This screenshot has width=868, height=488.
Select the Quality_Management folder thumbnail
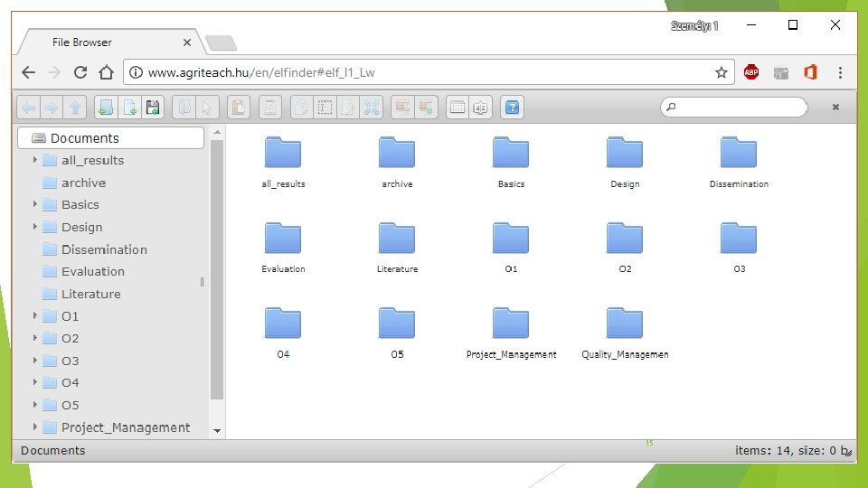625,333
